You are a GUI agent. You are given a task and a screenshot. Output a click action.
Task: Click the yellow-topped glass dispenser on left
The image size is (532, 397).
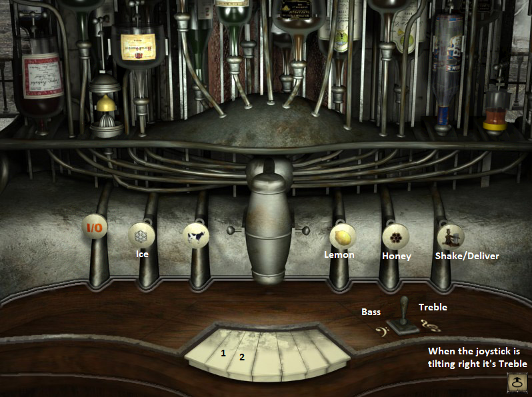pos(106,107)
